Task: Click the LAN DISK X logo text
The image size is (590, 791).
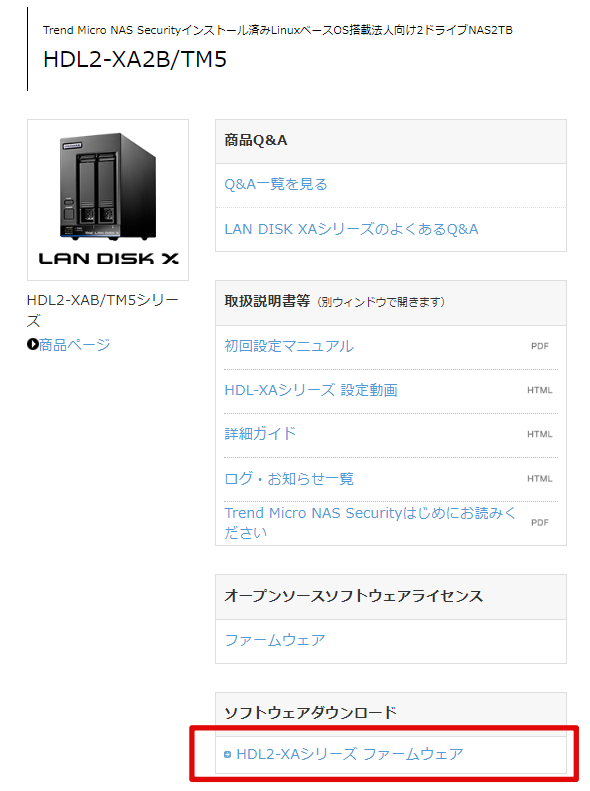Action: [108, 259]
